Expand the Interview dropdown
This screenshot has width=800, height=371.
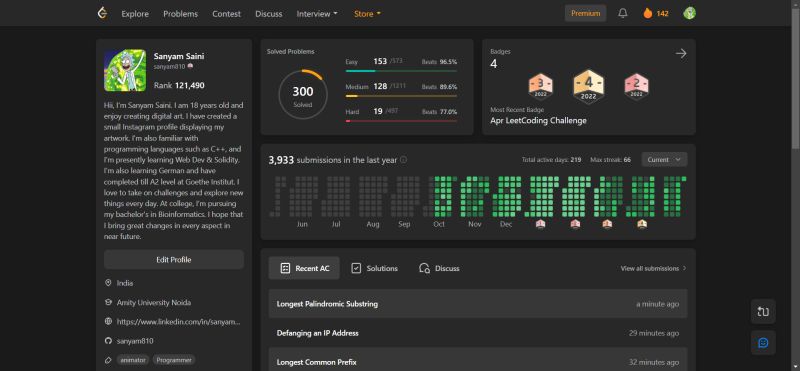point(317,14)
